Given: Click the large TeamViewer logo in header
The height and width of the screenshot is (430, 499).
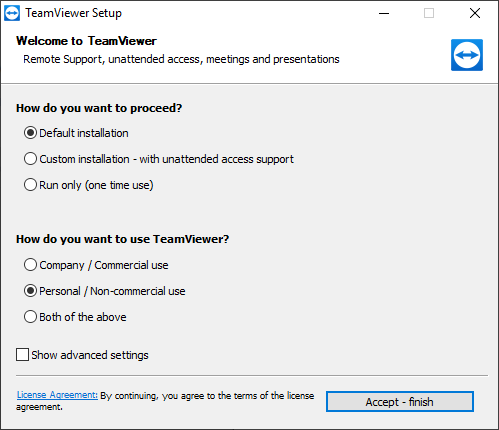Looking at the screenshot, I should click(x=467, y=55).
